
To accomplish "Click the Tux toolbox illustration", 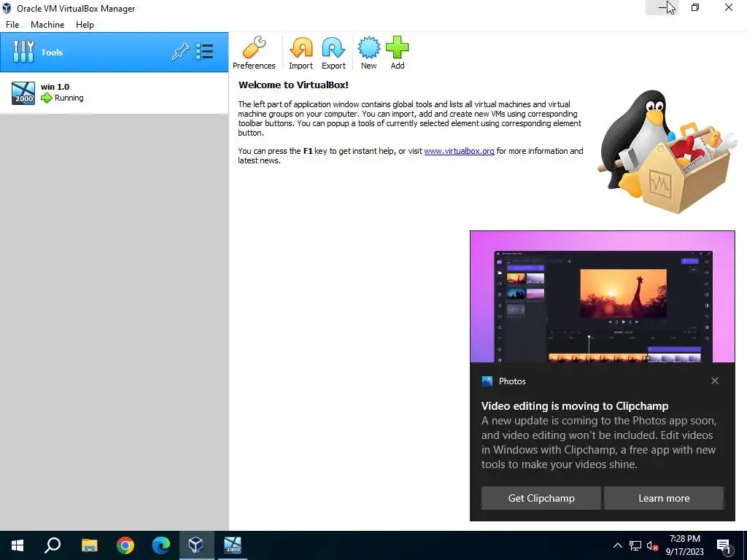I will (667, 152).
